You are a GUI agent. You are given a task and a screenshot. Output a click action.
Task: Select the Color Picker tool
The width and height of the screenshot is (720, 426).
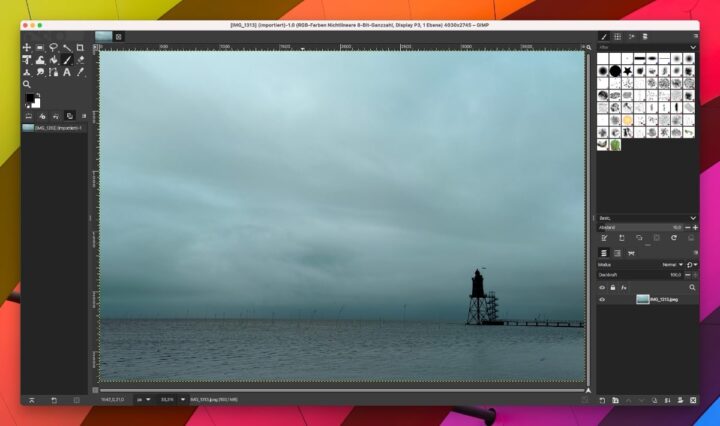point(80,72)
